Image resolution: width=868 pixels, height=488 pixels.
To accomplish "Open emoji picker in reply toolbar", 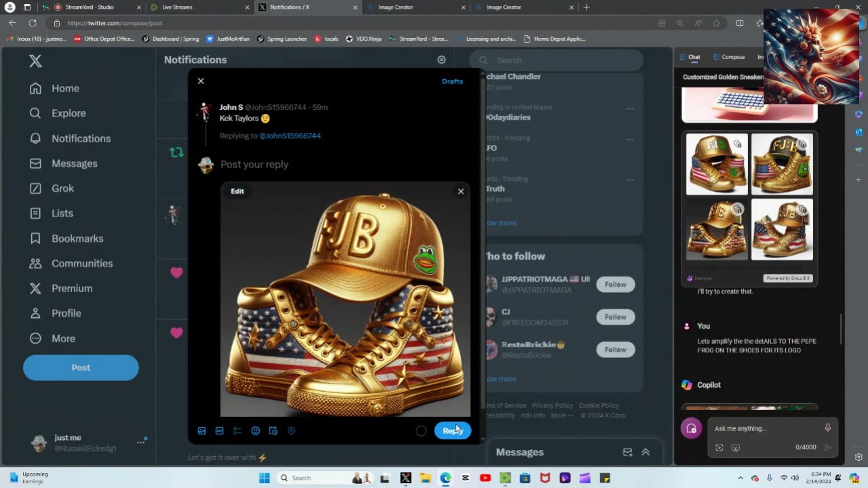I will tap(256, 430).
